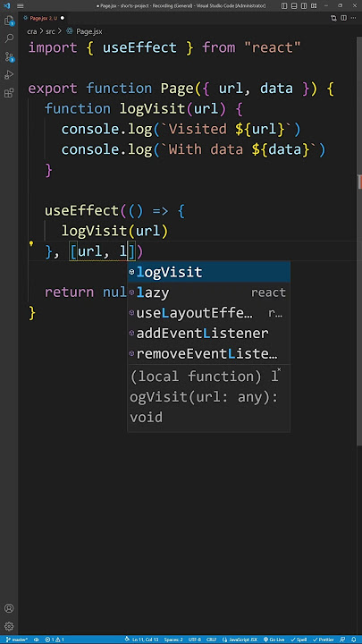Select the logVisit autocomplete suggestion

click(x=208, y=272)
